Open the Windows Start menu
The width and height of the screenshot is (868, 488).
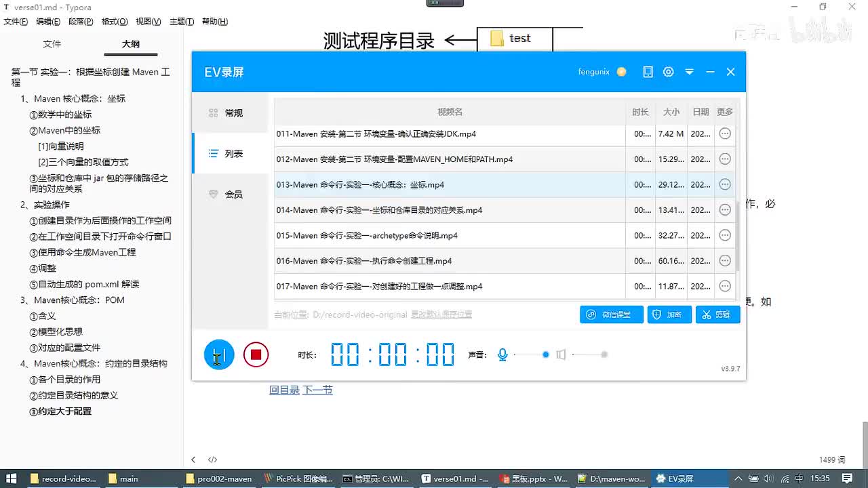click(12, 479)
